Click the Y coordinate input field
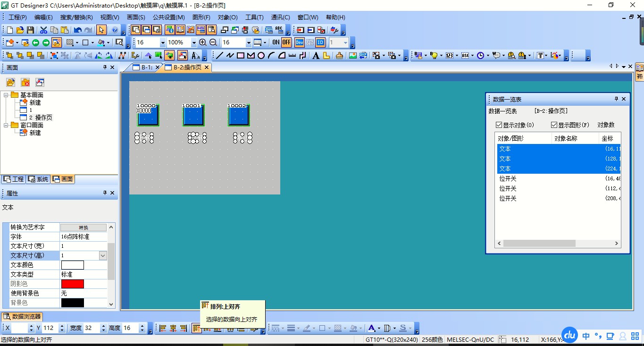This screenshot has height=346, width=644. click(51, 328)
